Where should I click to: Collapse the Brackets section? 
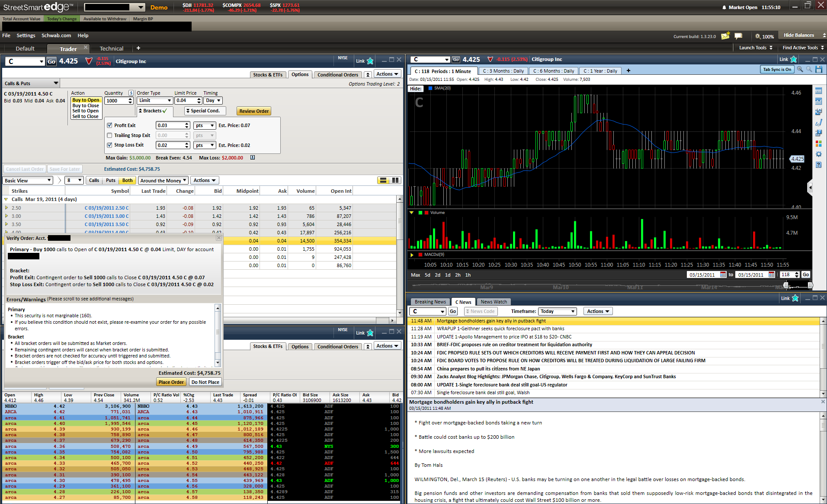155,111
